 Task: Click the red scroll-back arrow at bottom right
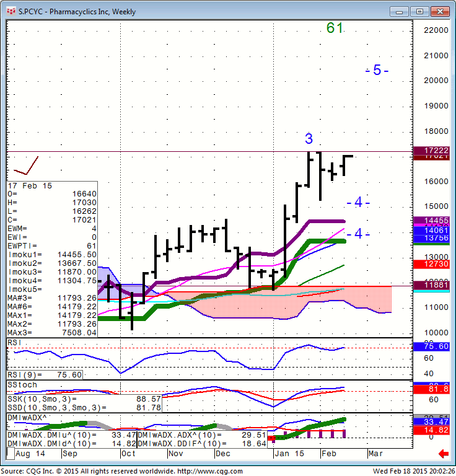[x=444, y=454]
